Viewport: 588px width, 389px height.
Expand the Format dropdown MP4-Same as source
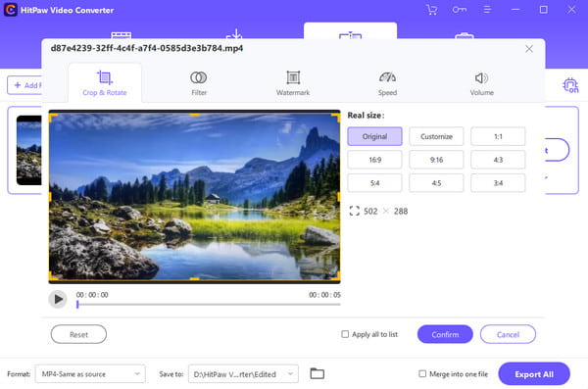[x=90, y=373]
